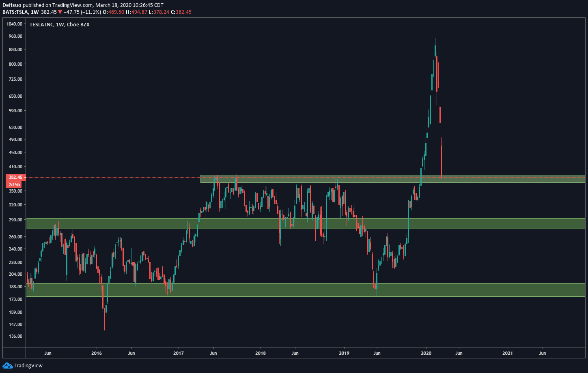The image size is (588, 373).
Task: Click the L:378.24 low value
Action: (159, 12)
